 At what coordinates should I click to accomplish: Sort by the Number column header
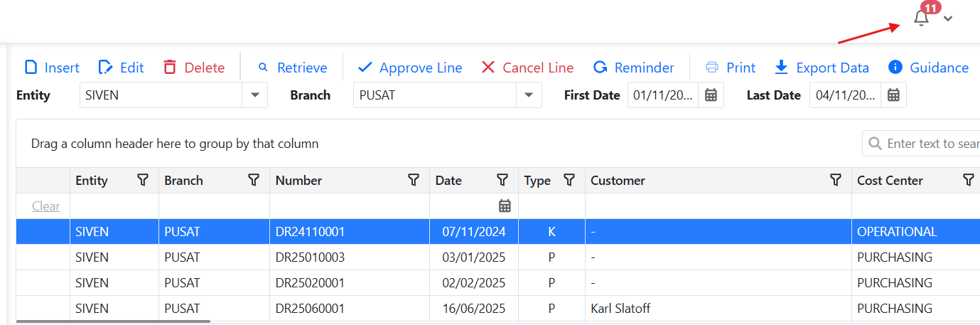(298, 181)
